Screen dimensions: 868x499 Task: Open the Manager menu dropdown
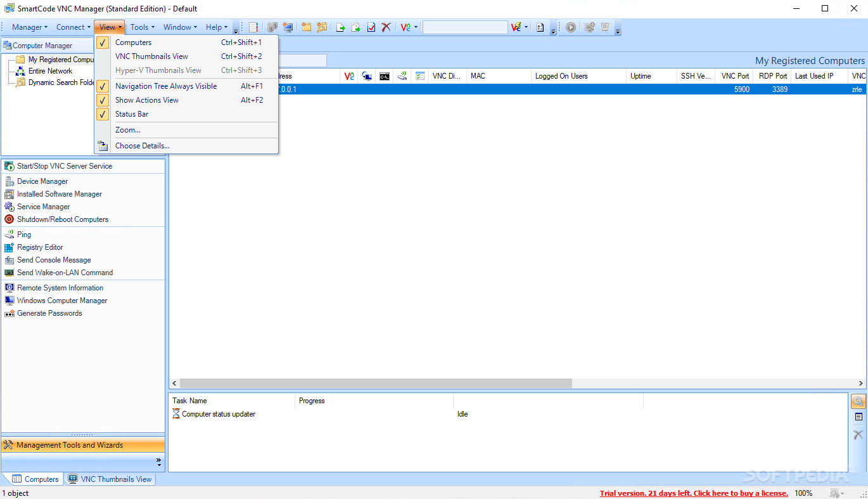(29, 27)
